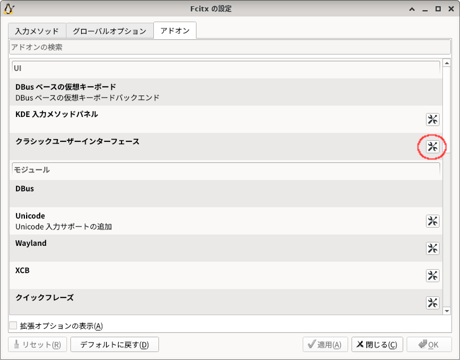Toggle 拡張オプションの表示 checkbox

(13, 326)
